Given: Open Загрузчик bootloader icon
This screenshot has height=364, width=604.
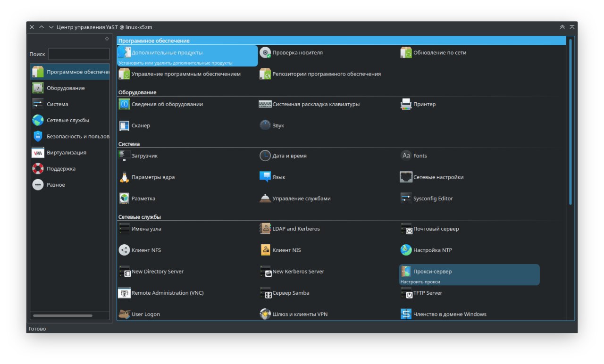Looking at the screenshot, I should (x=124, y=156).
